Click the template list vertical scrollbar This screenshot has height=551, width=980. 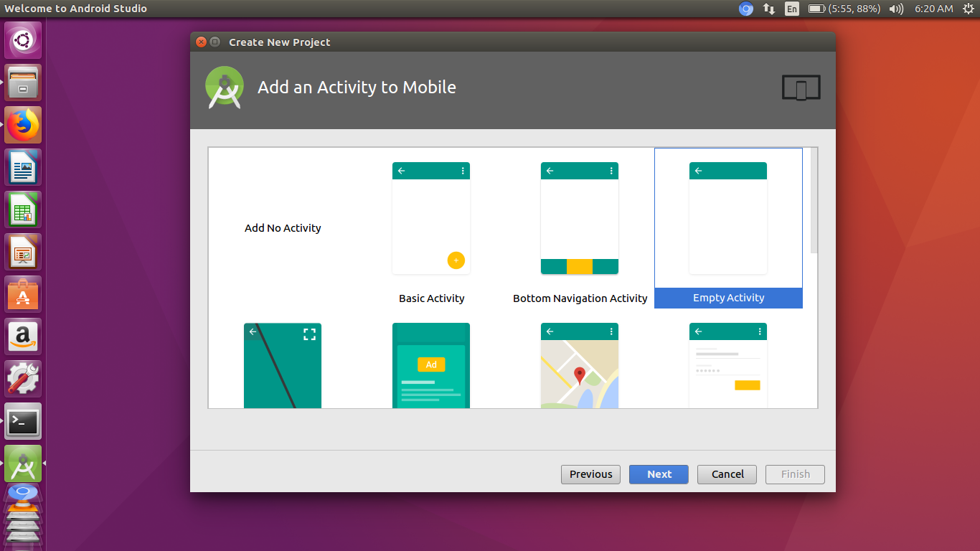(814, 200)
